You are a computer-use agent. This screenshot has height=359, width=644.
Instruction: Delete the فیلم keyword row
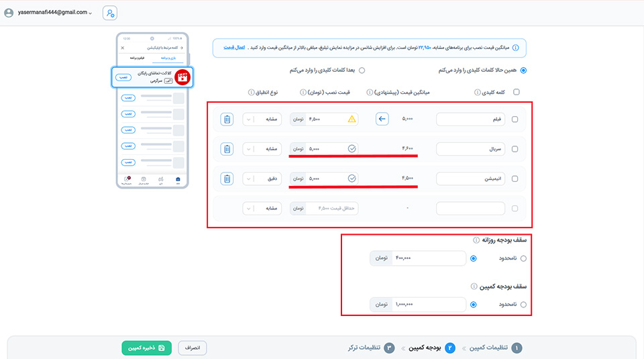(x=227, y=119)
